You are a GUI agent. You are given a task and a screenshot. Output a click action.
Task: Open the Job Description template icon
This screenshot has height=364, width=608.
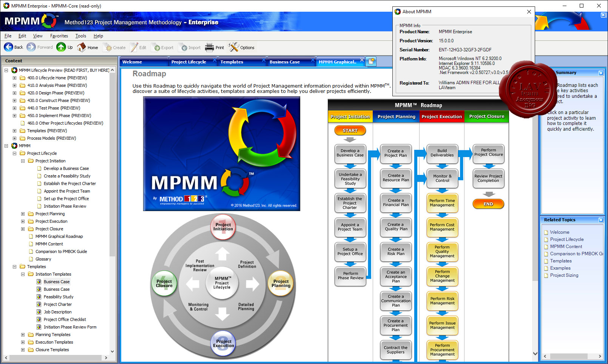pos(39,312)
